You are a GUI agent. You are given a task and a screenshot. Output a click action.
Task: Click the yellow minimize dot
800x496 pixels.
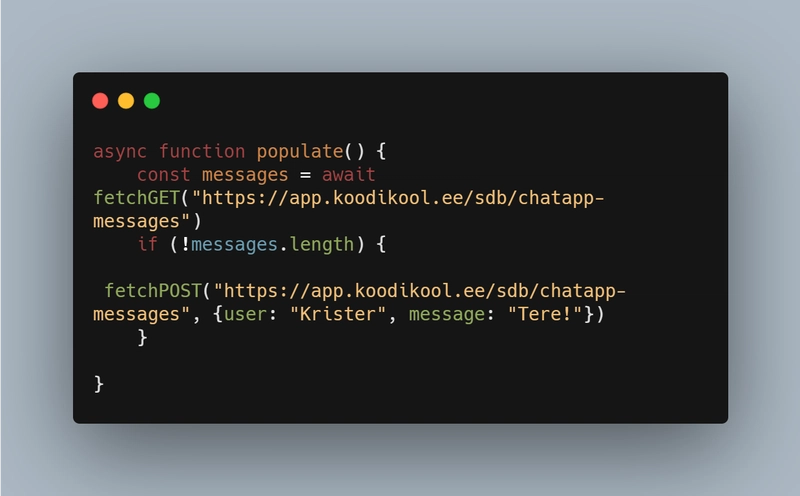[x=126, y=101]
